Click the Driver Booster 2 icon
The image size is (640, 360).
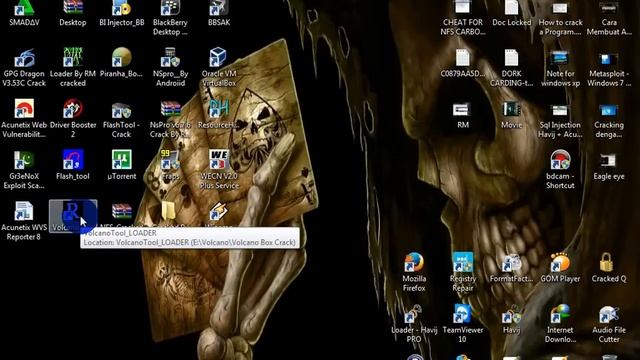point(73,109)
